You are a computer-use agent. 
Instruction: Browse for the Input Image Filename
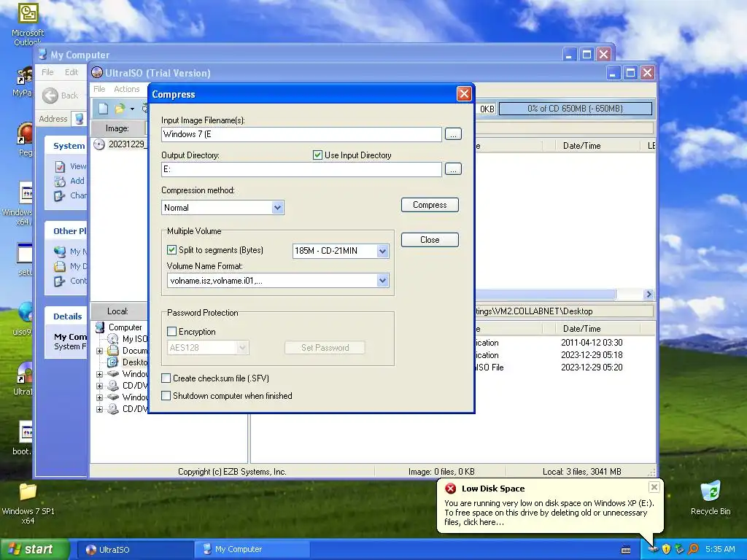point(453,134)
